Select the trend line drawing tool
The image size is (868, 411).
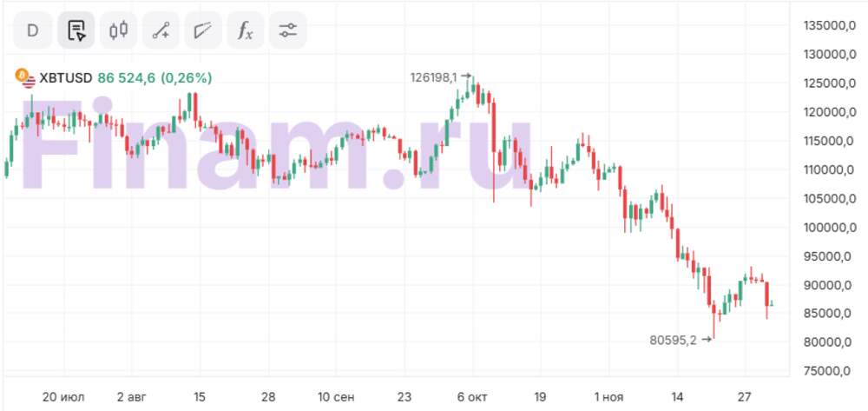pos(161,30)
